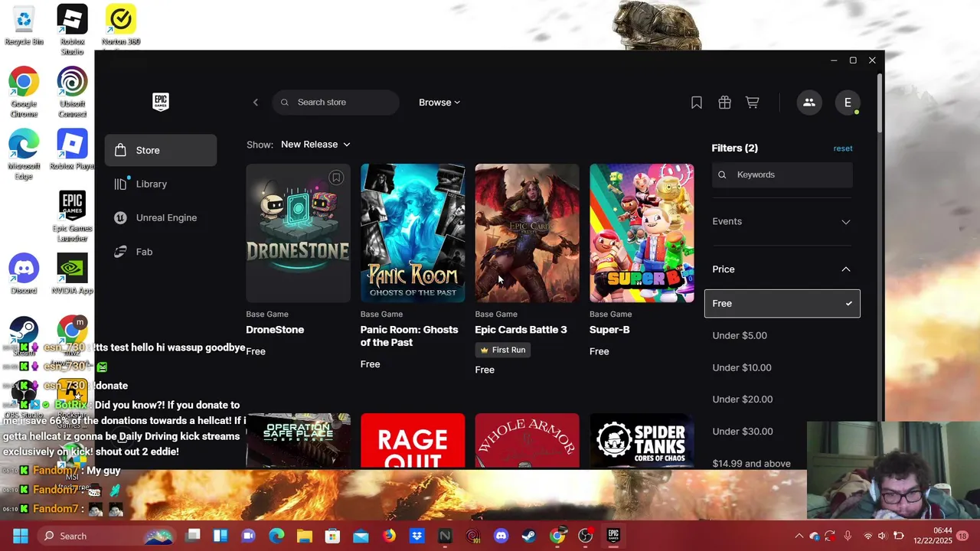Open Operation Safe Place game thumbnail

point(298,441)
